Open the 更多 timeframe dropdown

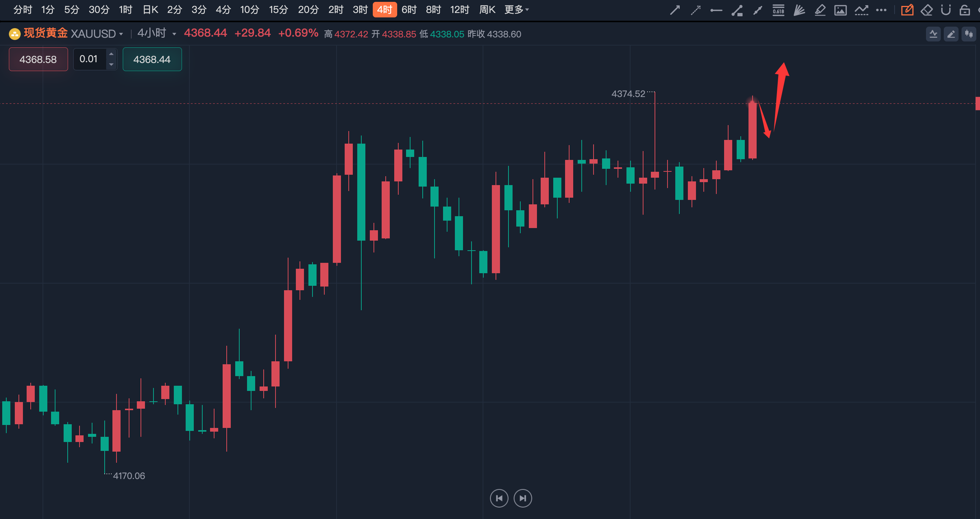coord(516,10)
